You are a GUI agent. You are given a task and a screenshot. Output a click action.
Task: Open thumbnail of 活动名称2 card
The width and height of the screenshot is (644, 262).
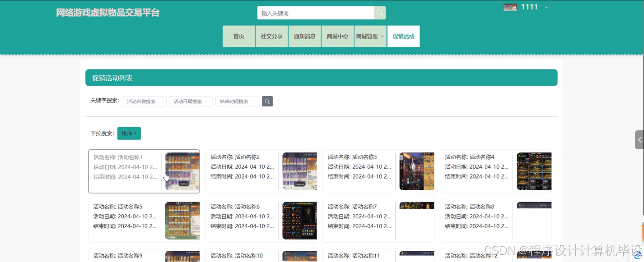click(x=299, y=171)
